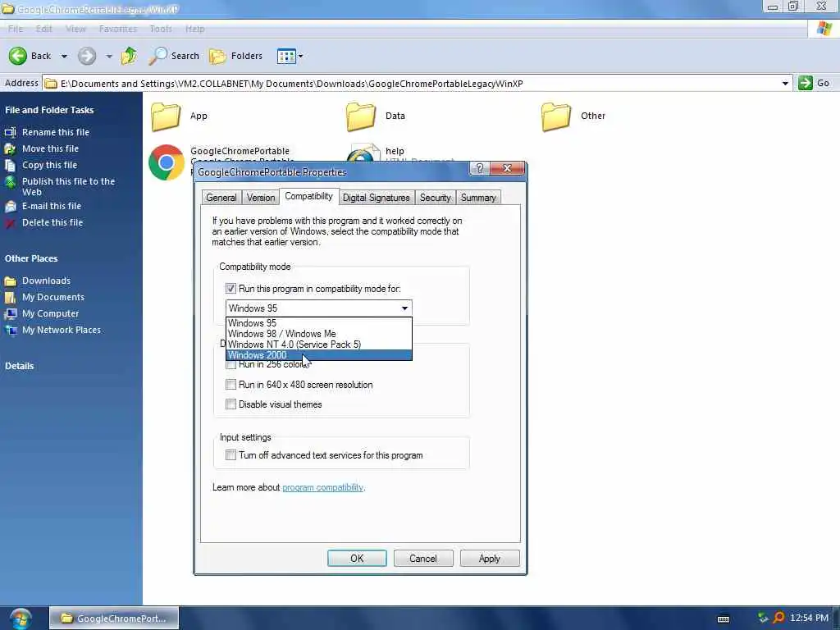
Task: Click the Rename this file icon
Action: (x=10, y=132)
